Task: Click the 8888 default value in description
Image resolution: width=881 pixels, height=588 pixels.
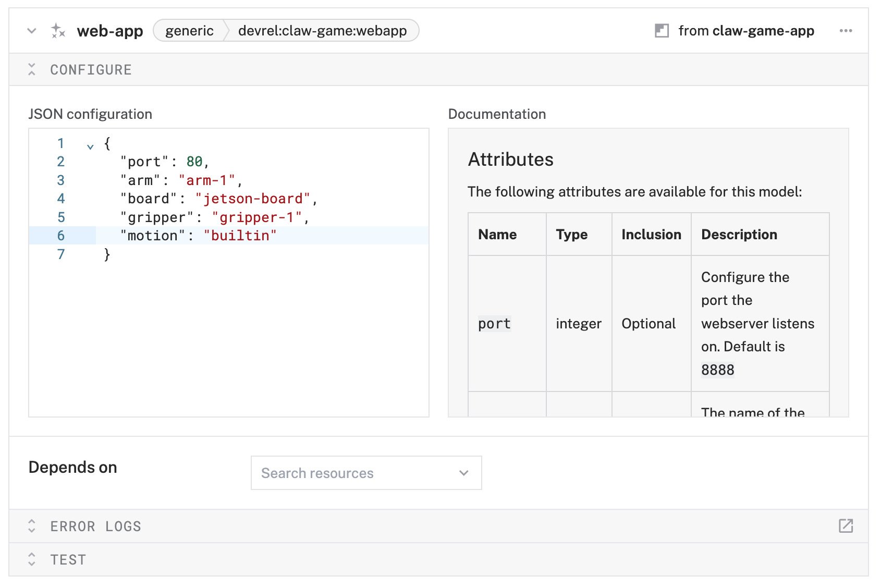Action: pos(717,370)
